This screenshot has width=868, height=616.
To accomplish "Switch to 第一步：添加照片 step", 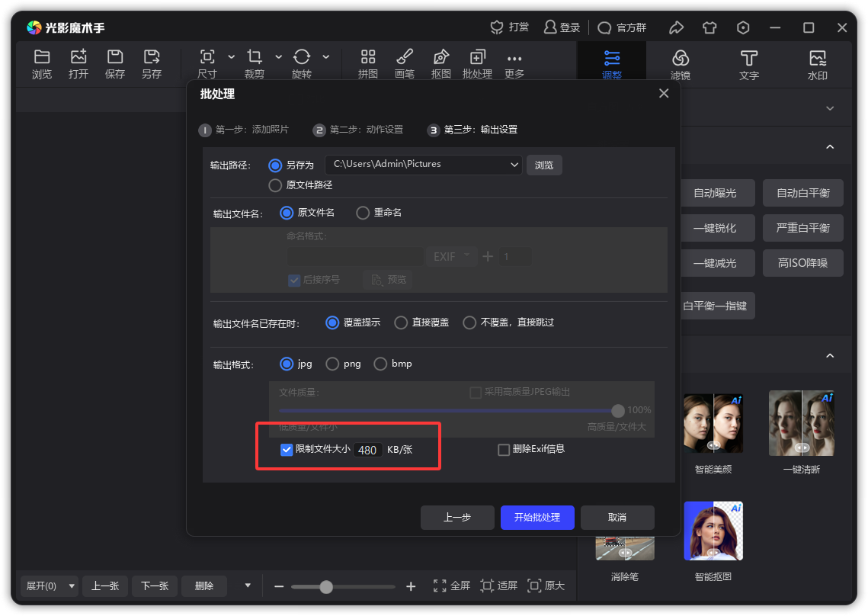I will tap(244, 130).
